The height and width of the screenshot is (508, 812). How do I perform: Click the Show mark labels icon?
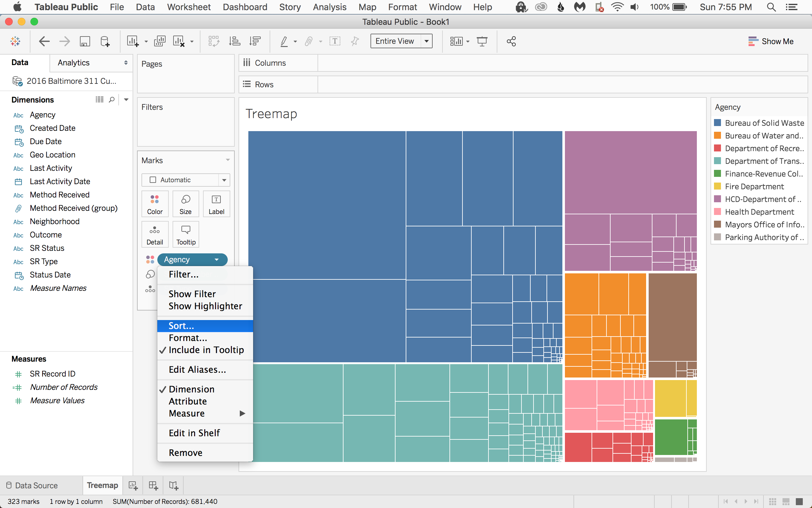[x=335, y=41]
